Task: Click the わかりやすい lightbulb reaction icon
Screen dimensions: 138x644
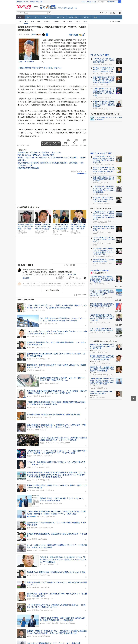Action: click(x=74, y=143)
